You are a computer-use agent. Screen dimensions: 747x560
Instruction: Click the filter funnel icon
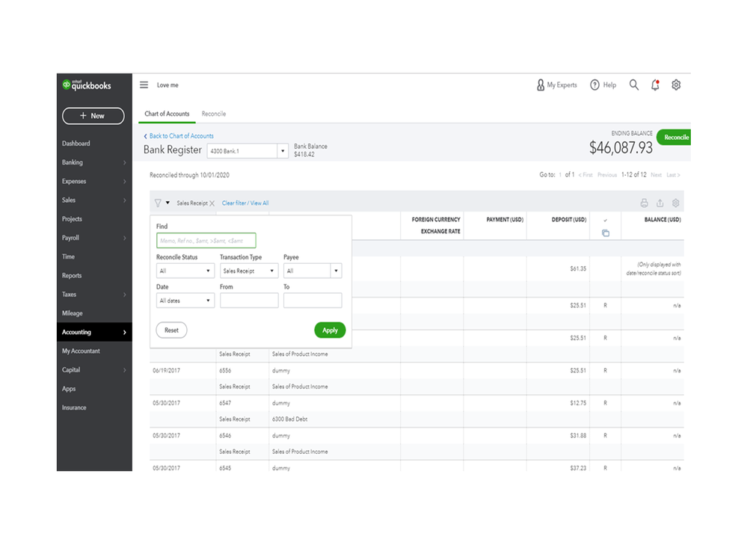[x=158, y=203]
